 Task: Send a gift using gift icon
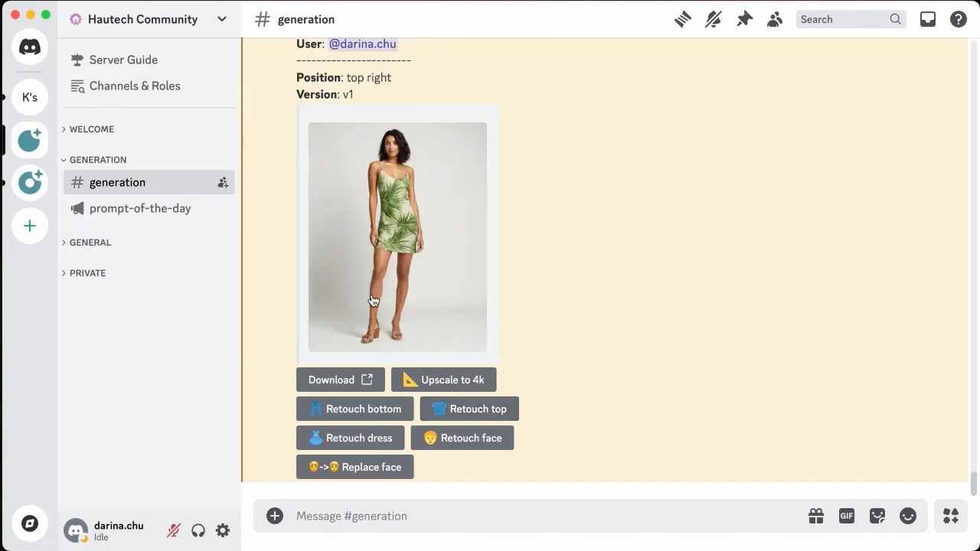click(816, 516)
